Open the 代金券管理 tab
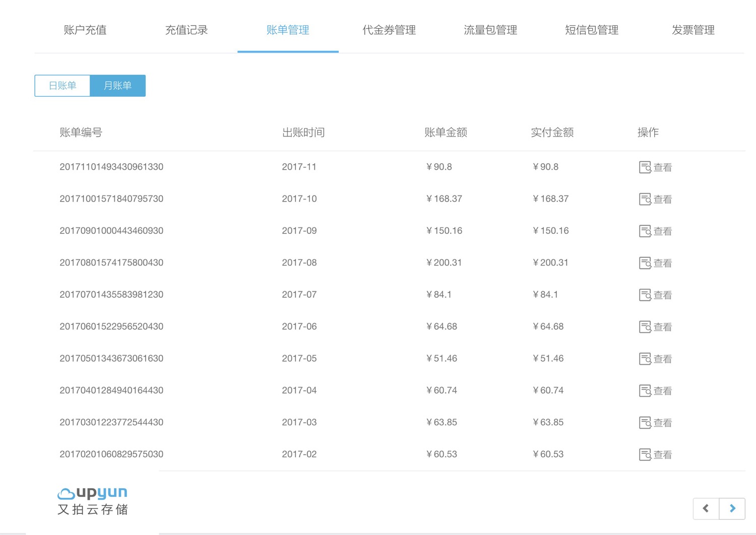The image size is (756, 535). coord(389,30)
